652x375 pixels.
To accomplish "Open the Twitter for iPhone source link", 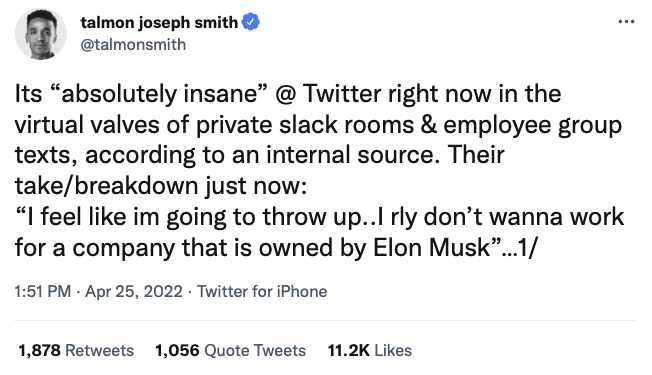I will point(262,291).
